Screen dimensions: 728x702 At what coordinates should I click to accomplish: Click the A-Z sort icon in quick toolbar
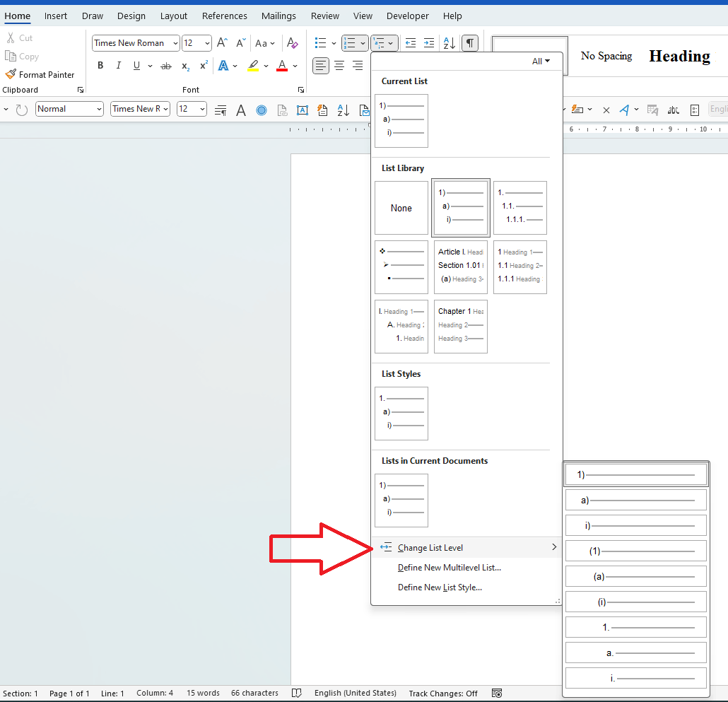[343, 110]
